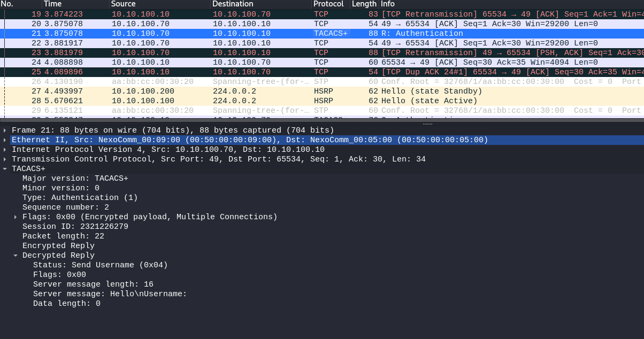Collapse the TACACS+ protocol tree
The height and width of the screenshot is (339, 644).
[x=5, y=169]
